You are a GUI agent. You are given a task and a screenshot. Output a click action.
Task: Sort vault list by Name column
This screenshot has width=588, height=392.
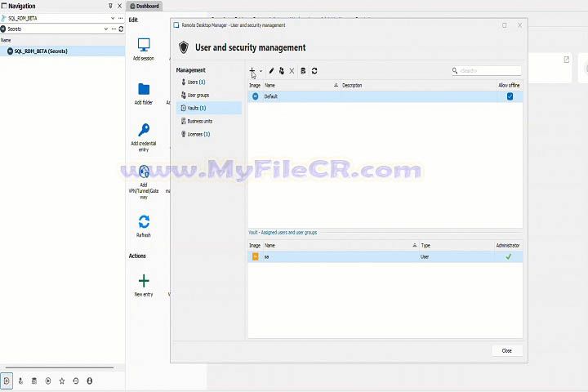click(301, 86)
